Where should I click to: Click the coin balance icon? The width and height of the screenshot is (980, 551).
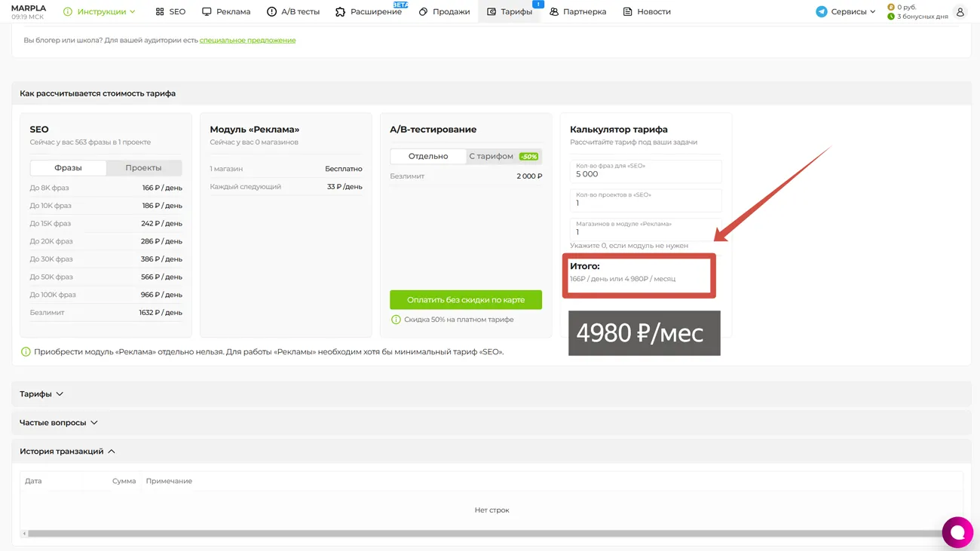(x=891, y=7)
